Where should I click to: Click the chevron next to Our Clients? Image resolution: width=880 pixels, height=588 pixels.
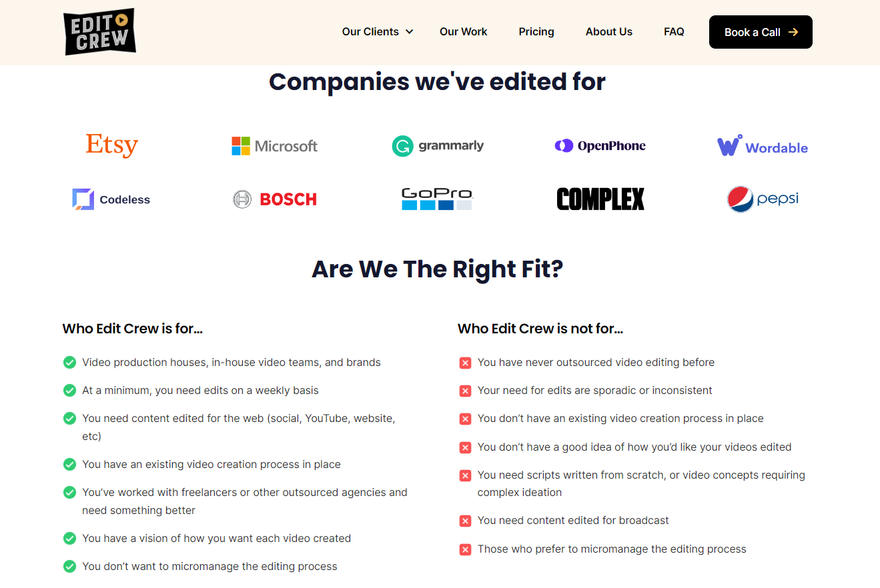point(410,32)
